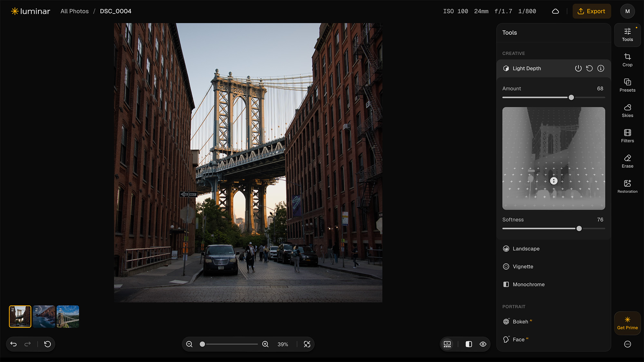Open the Filters panel

click(x=627, y=136)
